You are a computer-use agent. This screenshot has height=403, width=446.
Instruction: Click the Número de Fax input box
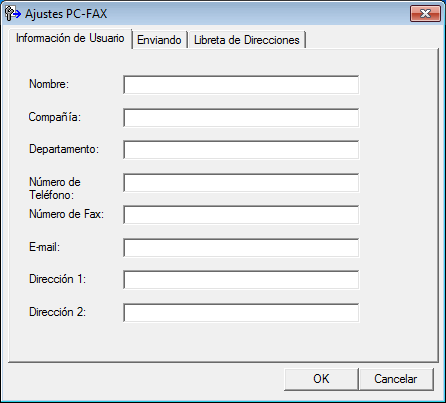[241, 215]
